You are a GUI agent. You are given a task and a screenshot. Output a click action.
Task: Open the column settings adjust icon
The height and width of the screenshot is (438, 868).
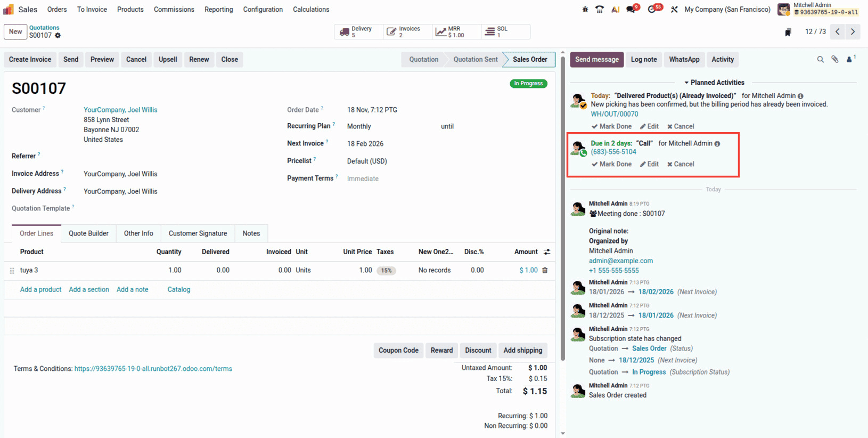coord(547,252)
